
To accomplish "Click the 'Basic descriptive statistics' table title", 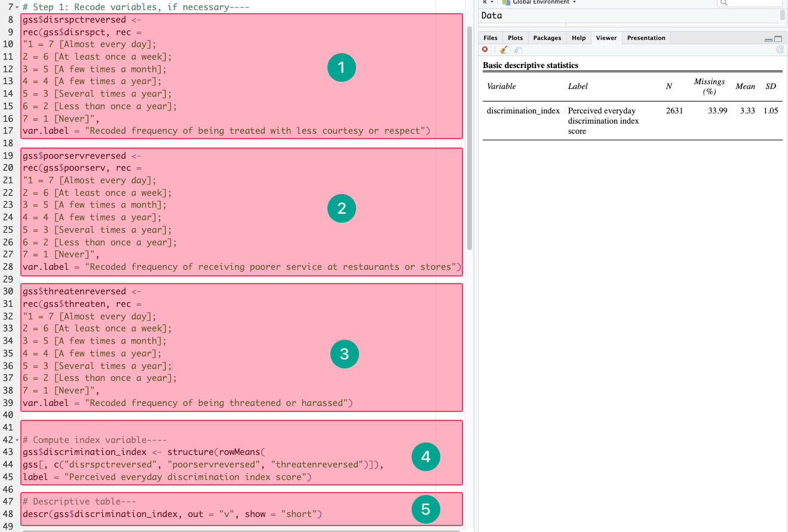I will pos(531,66).
